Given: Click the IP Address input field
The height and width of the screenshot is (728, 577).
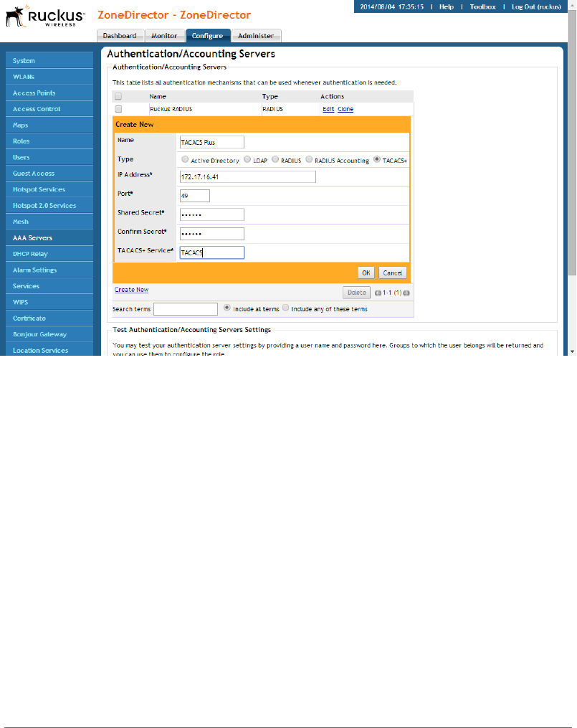Looking at the screenshot, I should pyautogui.click(x=248, y=177).
